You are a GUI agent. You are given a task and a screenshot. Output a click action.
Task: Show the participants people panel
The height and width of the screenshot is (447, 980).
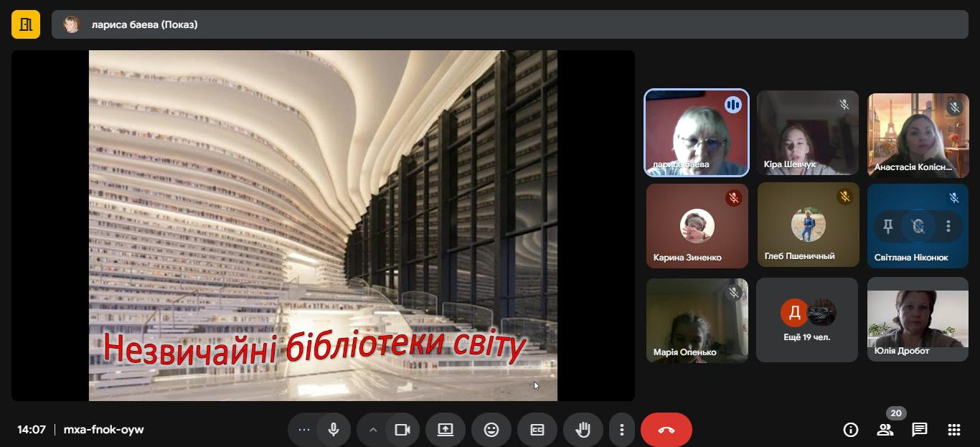885,430
